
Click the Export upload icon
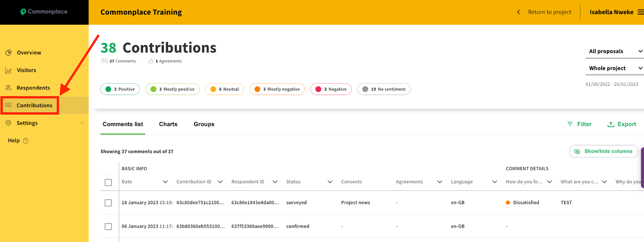[x=611, y=124]
